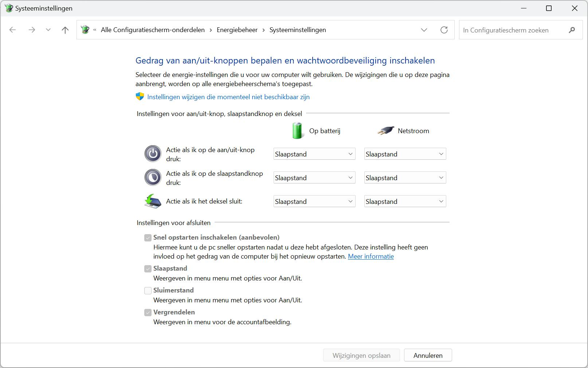Screen dimensions: 588x368
Task: Click Instellingen wijzigen die momenteel niet beschikbaar zijn
Action: [x=228, y=97]
